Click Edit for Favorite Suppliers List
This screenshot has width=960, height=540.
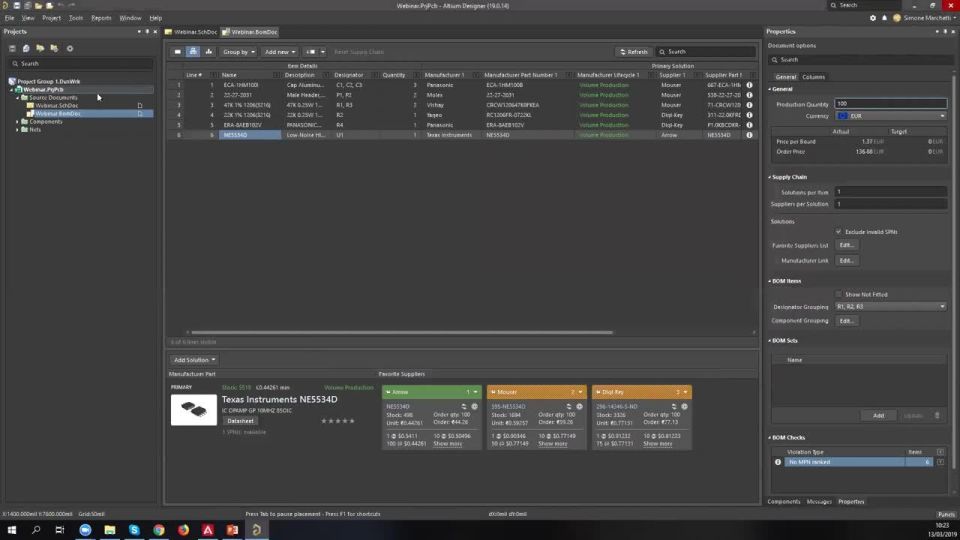[846, 246]
